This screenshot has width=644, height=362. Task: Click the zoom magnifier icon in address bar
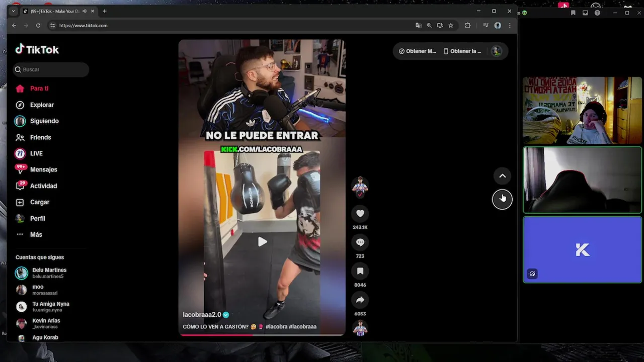tap(429, 26)
